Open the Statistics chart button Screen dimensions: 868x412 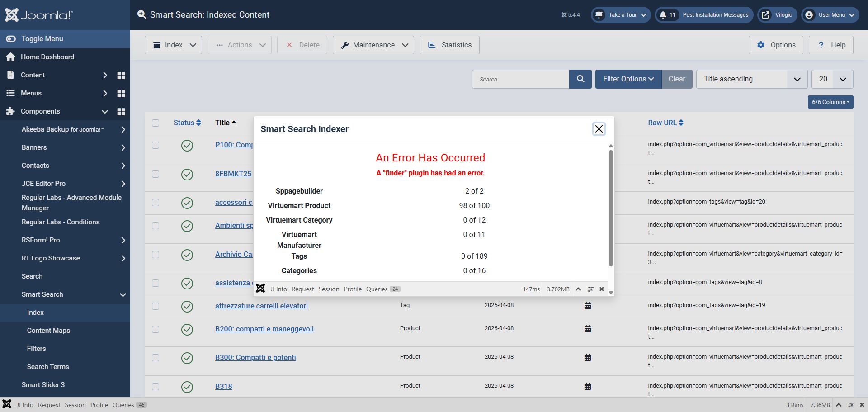click(449, 45)
